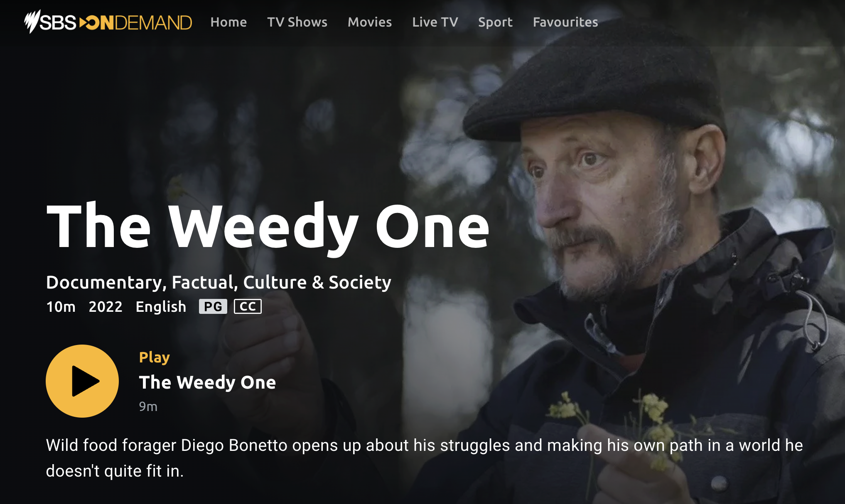
Task: Click the large The Weedy One heading
Action: (268, 227)
